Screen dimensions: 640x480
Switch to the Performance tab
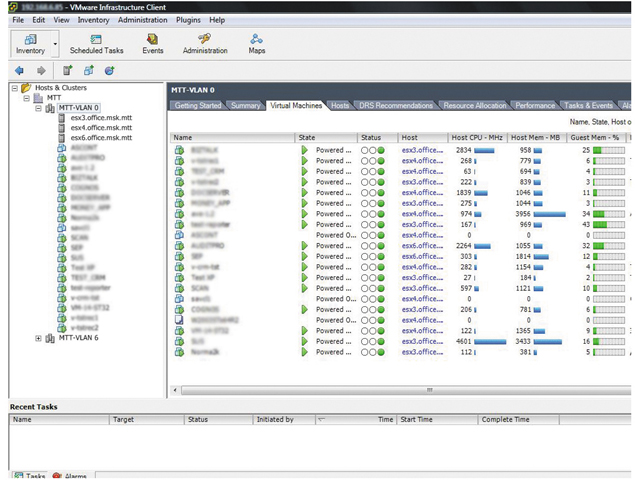[535, 105]
